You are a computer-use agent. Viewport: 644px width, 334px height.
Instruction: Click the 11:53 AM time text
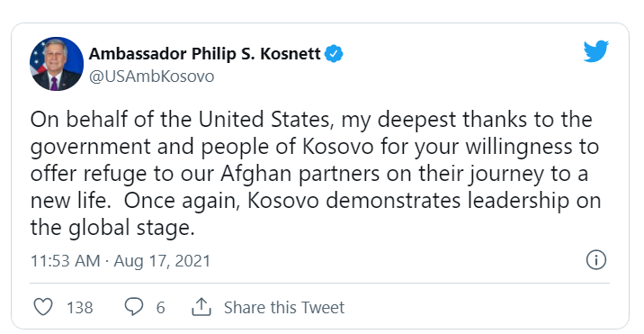(x=66, y=261)
